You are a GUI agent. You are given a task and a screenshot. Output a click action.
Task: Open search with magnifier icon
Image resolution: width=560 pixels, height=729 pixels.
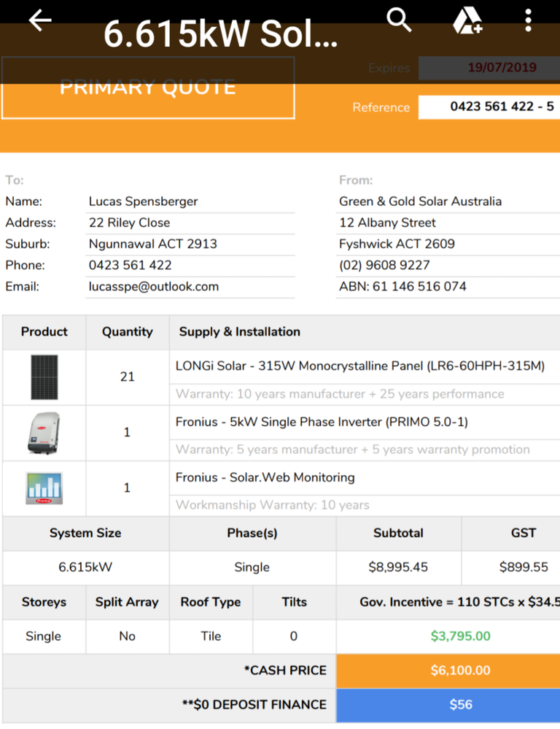coord(399,21)
